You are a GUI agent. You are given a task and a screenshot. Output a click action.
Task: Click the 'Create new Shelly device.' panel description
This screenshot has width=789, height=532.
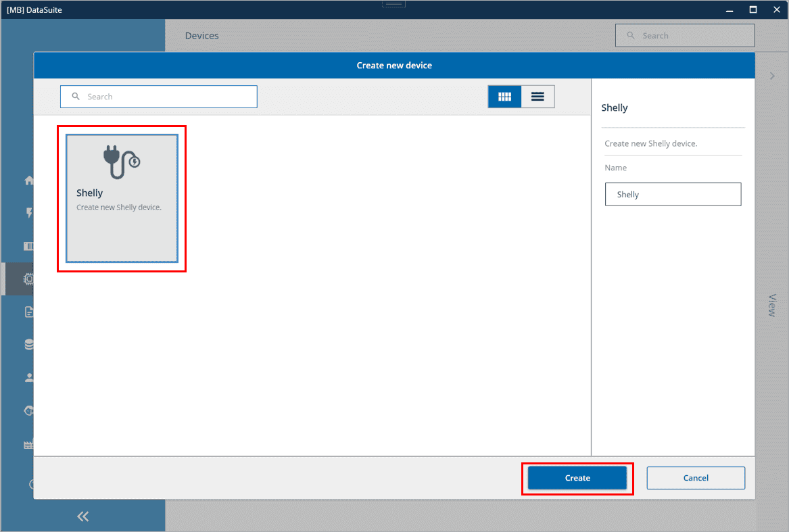[x=650, y=143]
